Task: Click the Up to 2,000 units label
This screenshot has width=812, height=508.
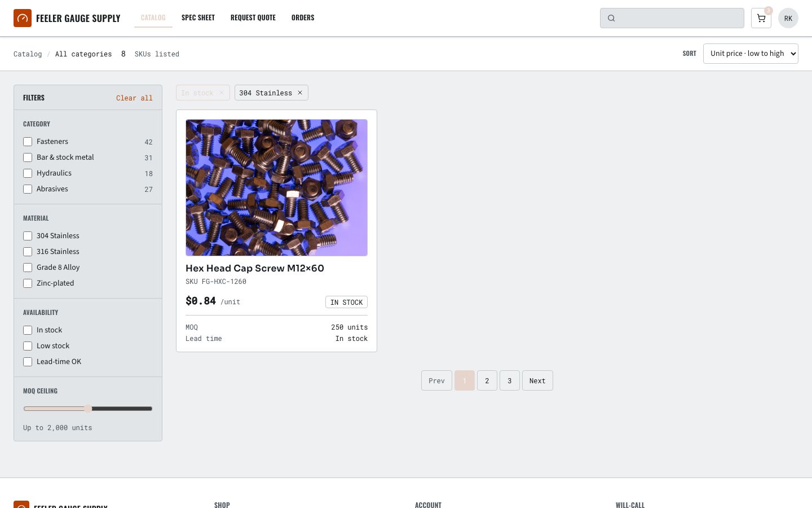Action: pyautogui.click(x=58, y=428)
